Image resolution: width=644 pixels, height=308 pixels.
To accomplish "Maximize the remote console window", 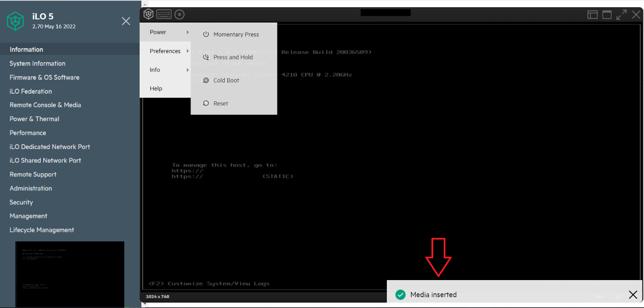I will pyautogui.click(x=607, y=15).
